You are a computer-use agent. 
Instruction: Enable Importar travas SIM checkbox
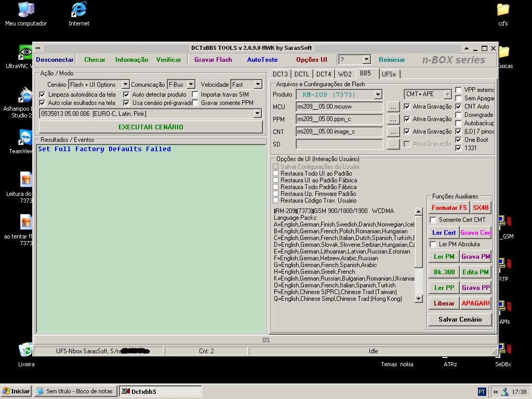[x=195, y=95]
